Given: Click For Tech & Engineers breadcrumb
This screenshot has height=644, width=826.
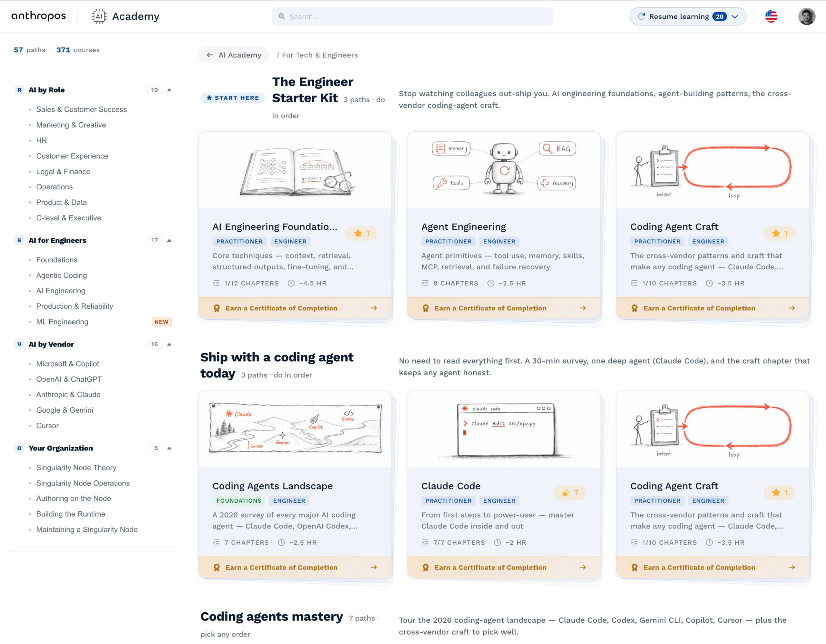Looking at the screenshot, I should coord(320,55).
